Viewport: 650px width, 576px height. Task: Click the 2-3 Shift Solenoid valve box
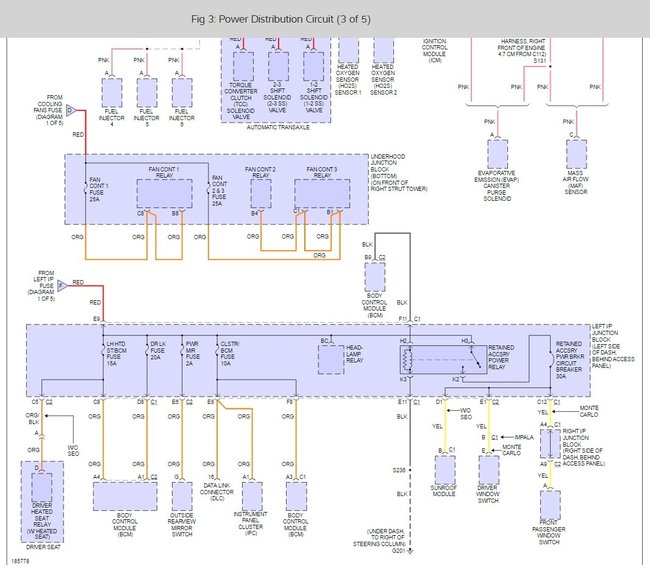278,66
